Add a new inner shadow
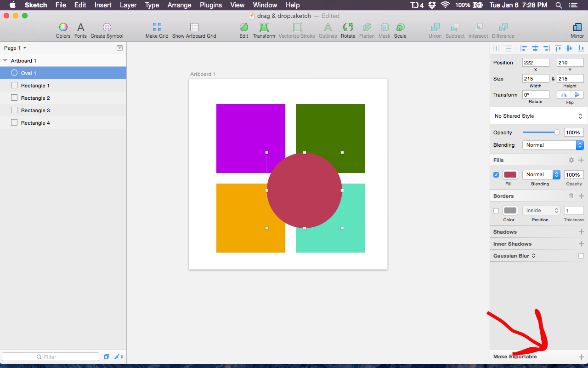This screenshot has width=588, height=368. 581,244
